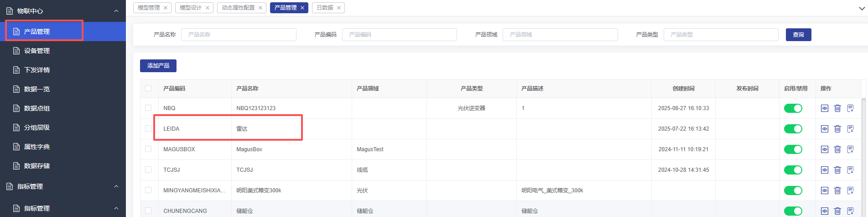This screenshot has height=217, width=868.
Task: Close the 日数据 tab using X icon
Action: point(339,8)
